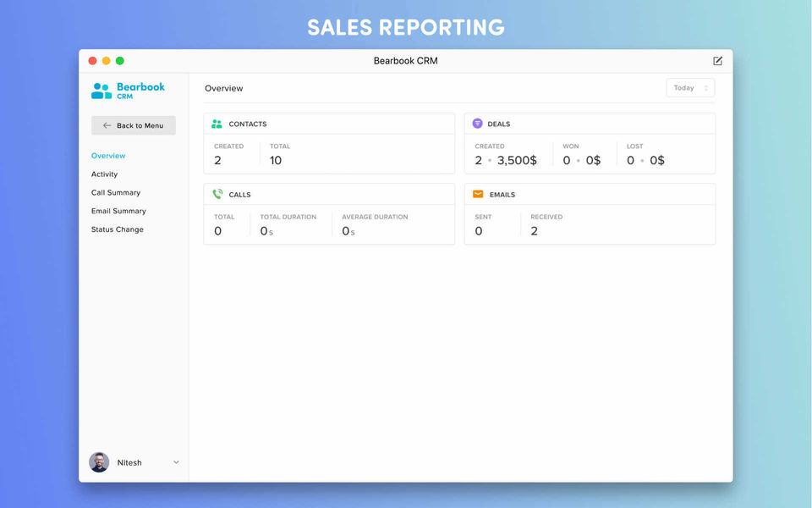Select Overview in the sidebar
This screenshot has height=508, width=812.
coord(108,156)
